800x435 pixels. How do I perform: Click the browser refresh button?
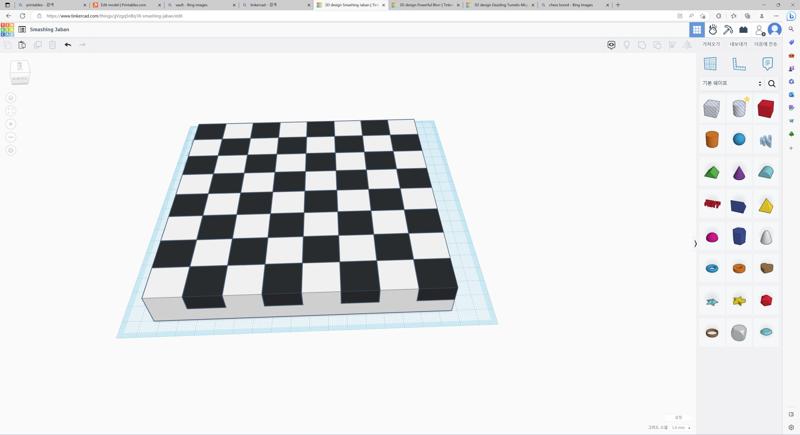22,16
